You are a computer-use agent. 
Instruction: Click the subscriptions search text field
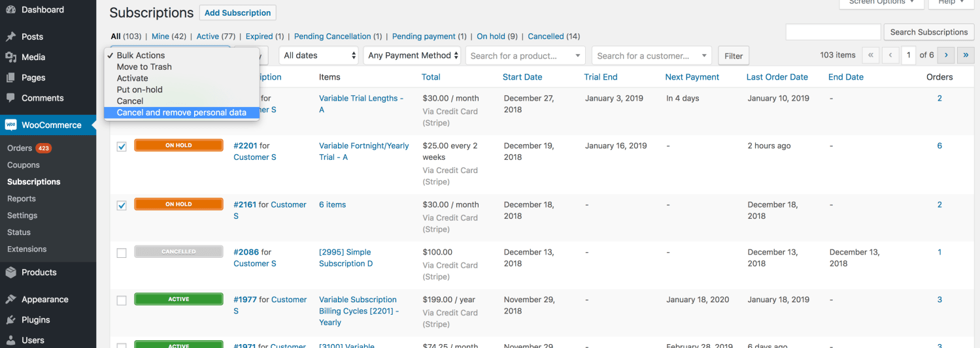tap(833, 32)
